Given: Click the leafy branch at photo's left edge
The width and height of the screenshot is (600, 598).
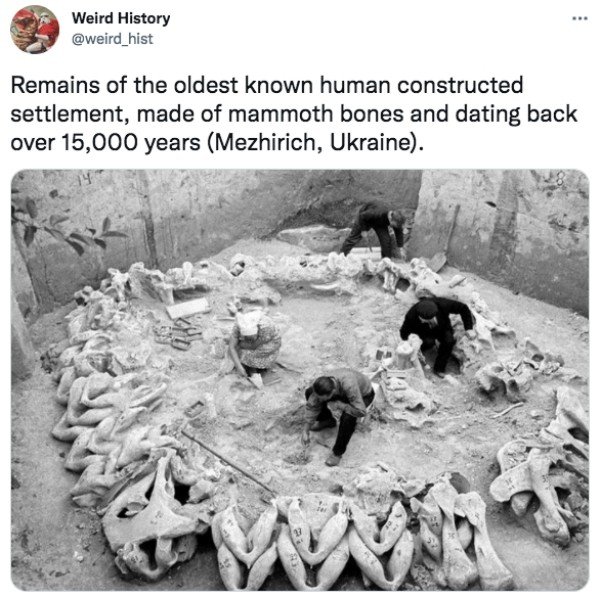Looking at the screenshot, I should click(65, 226).
